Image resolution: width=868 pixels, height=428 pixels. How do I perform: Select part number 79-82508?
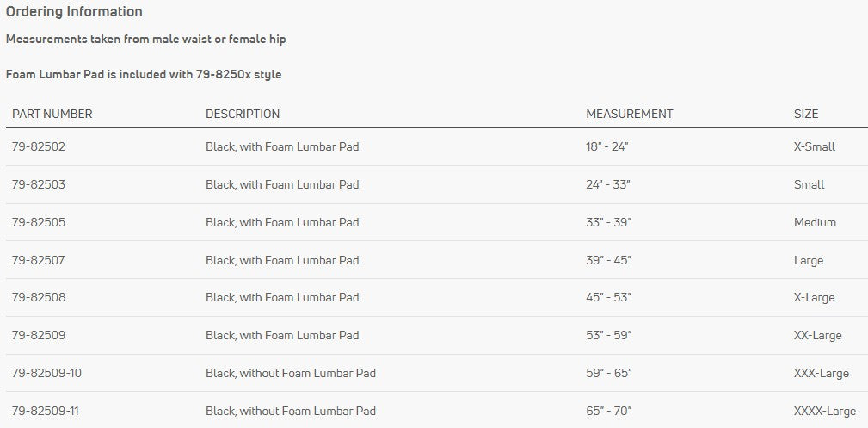[x=39, y=298]
